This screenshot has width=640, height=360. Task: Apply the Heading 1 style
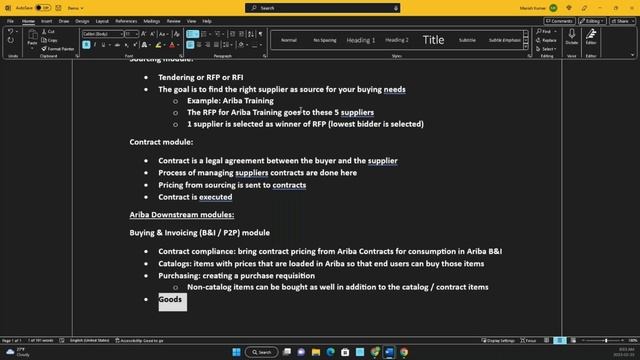(360, 40)
